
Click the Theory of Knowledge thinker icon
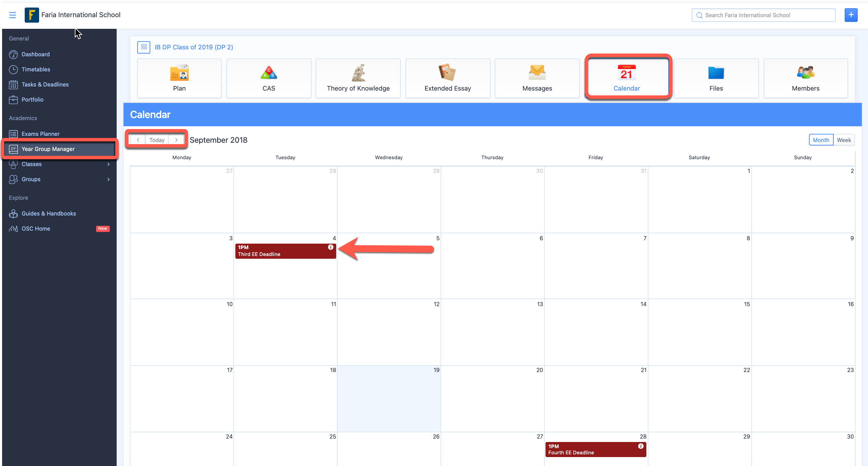[x=358, y=72]
